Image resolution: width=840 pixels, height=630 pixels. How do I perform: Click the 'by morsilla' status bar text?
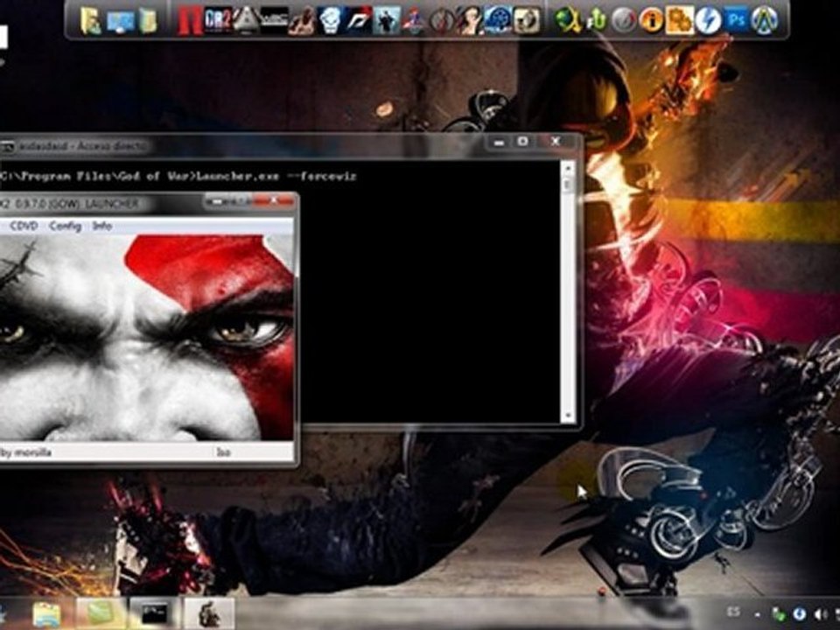pos(25,452)
